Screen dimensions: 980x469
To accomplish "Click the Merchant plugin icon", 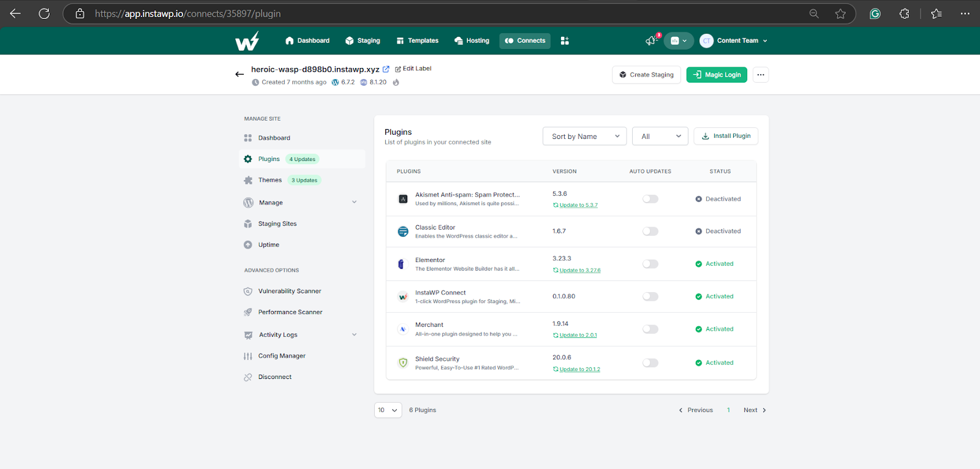I will (403, 329).
